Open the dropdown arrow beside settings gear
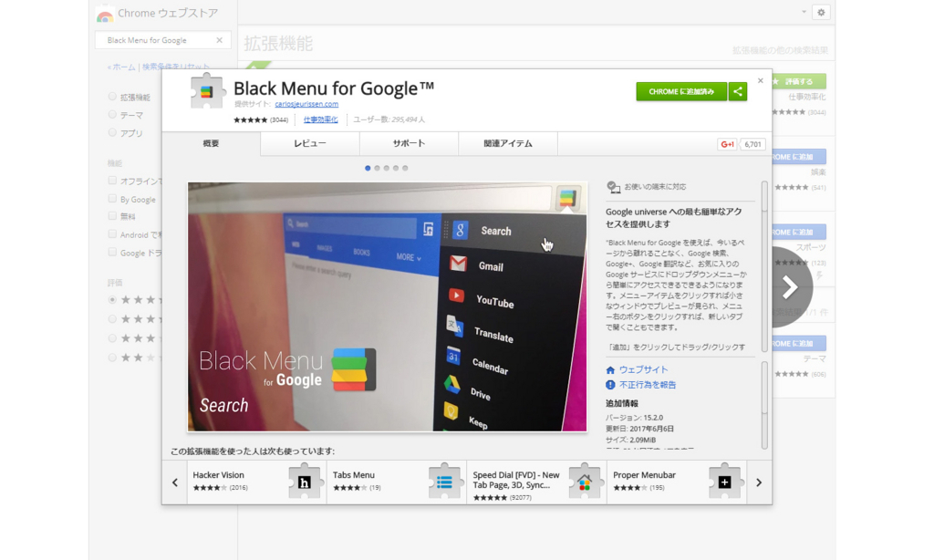Viewport: 934px width, 560px height. point(804,12)
